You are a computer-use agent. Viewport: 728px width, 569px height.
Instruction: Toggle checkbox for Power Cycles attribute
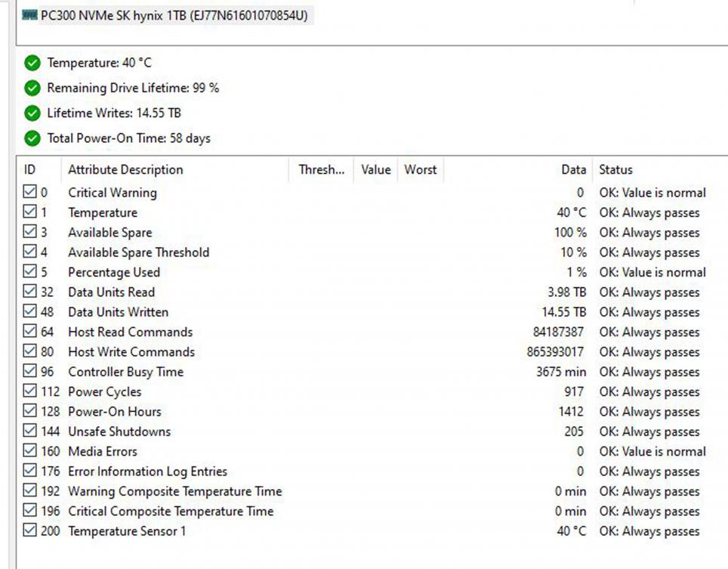(x=29, y=391)
